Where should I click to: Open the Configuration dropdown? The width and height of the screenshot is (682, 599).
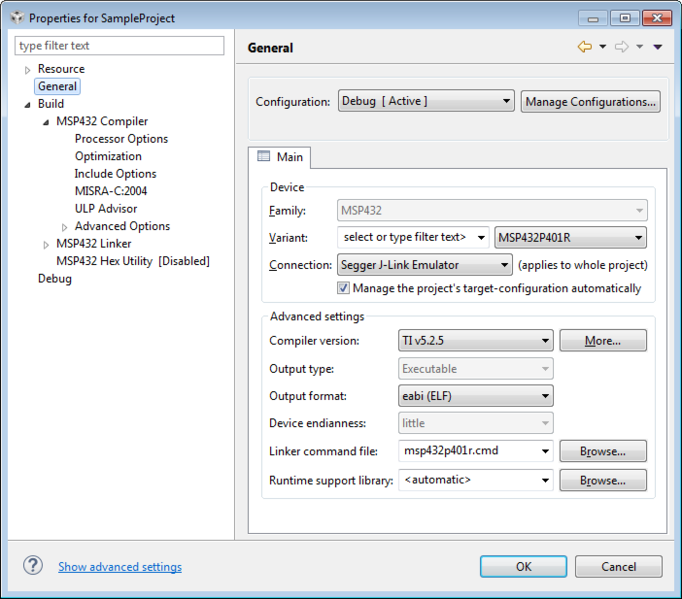click(426, 101)
